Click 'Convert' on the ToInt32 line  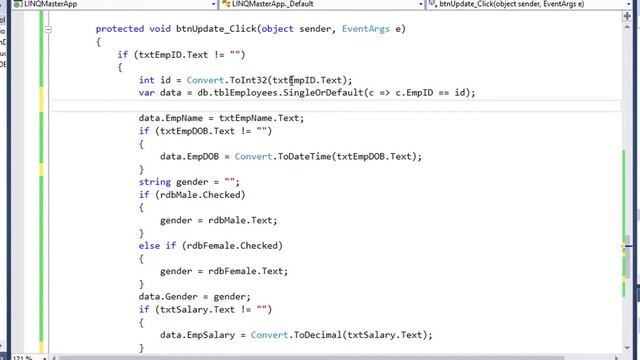point(205,80)
